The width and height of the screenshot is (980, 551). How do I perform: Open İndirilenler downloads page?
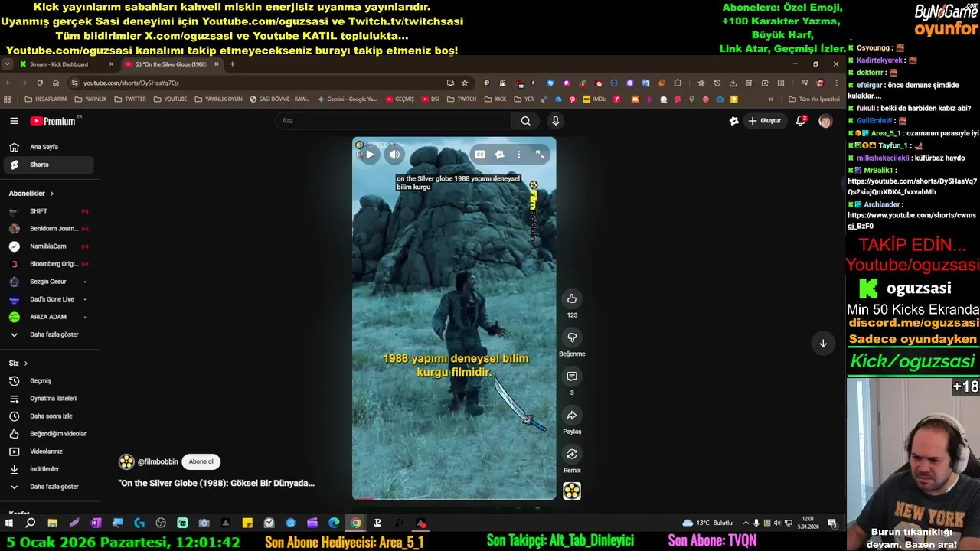point(47,469)
